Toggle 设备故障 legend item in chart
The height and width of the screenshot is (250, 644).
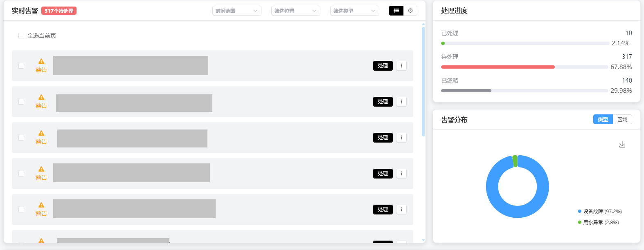(600, 211)
